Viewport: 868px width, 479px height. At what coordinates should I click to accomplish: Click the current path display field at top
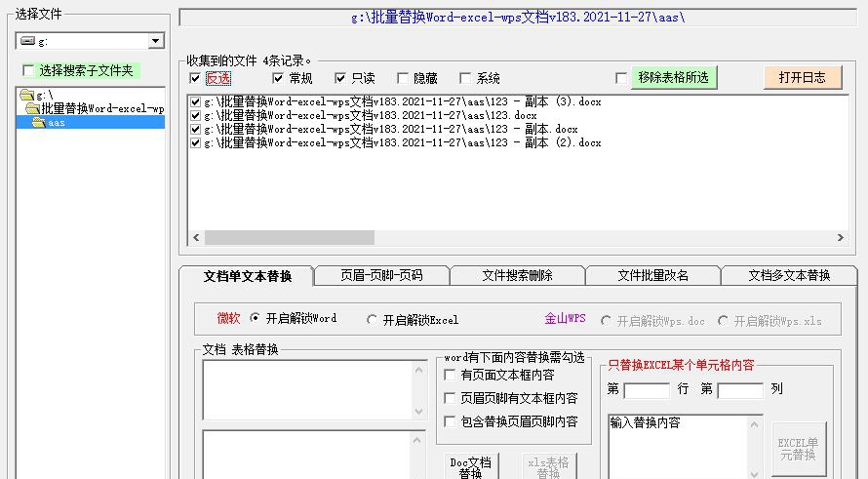[518, 18]
